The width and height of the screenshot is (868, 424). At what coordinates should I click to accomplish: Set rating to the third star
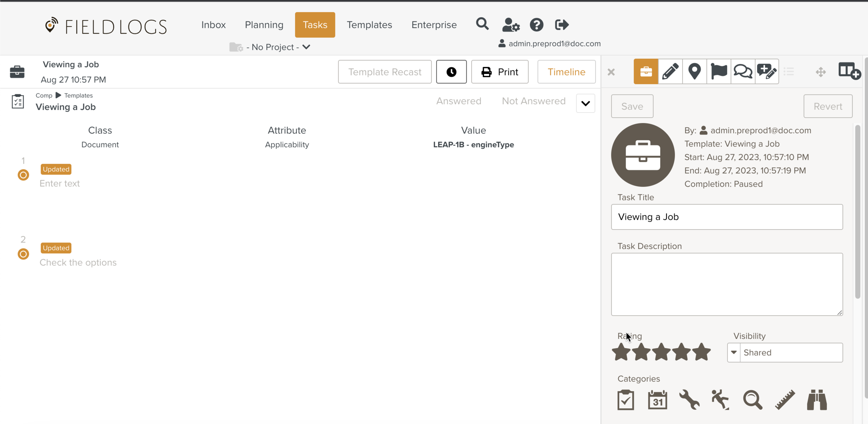coord(661,352)
